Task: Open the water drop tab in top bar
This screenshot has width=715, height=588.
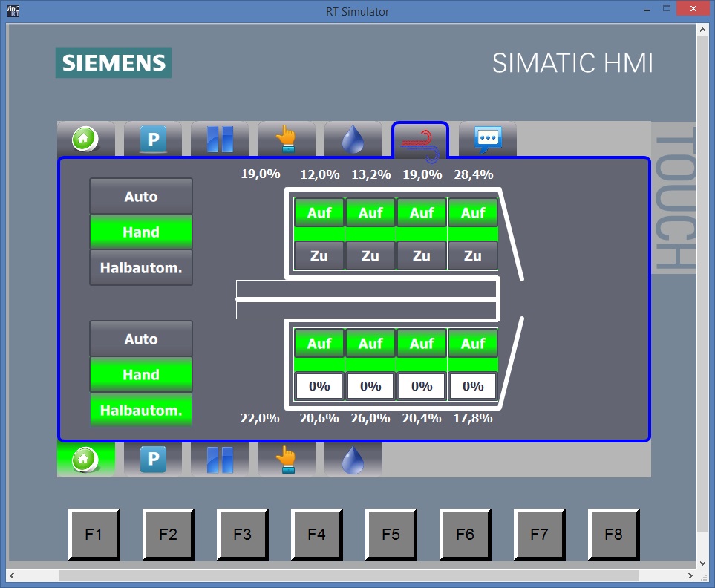Action: click(x=353, y=139)
